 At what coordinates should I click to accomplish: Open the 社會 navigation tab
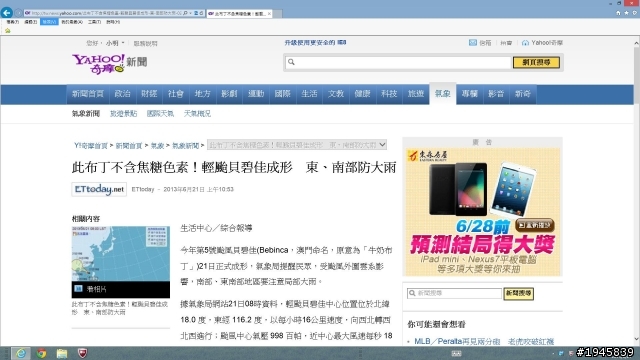point(176,94)
